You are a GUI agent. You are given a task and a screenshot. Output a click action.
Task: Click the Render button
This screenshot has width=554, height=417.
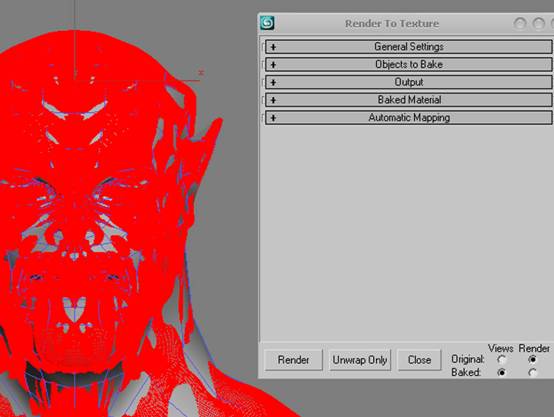[293, 360]
